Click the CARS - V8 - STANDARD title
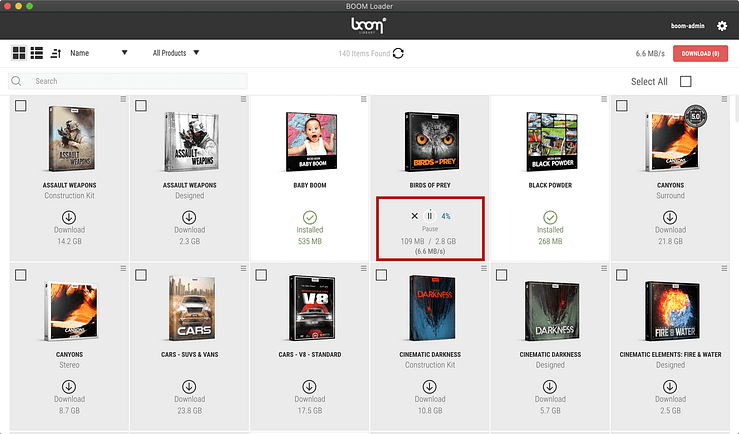This screenshot has width=739, height=434. tap(310, 354)
